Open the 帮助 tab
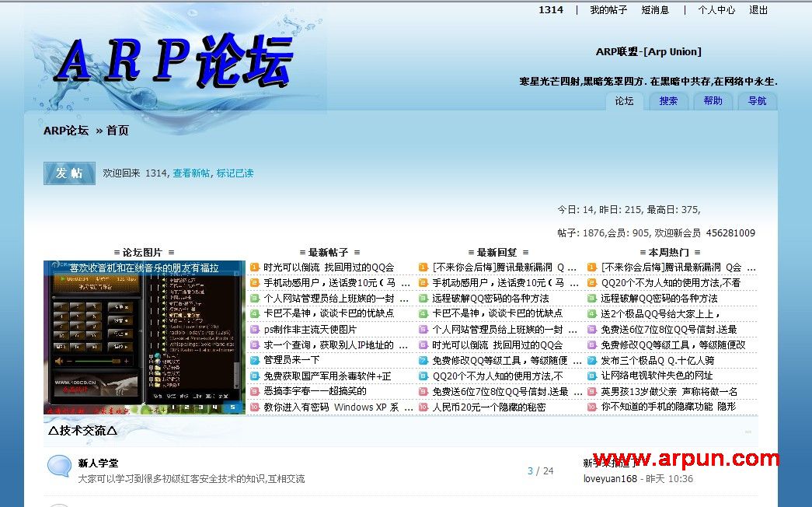Viewport: 812px width, 507px height. (713, 101)
